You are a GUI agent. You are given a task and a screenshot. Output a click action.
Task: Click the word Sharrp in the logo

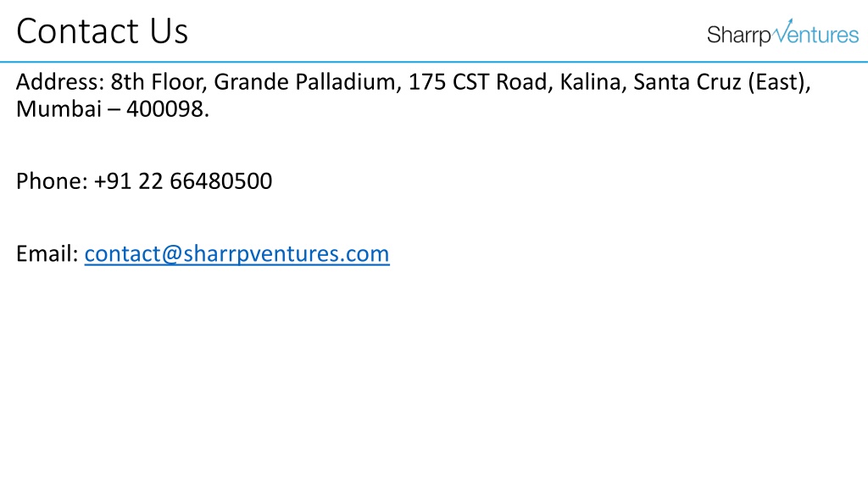pos(739,35)
